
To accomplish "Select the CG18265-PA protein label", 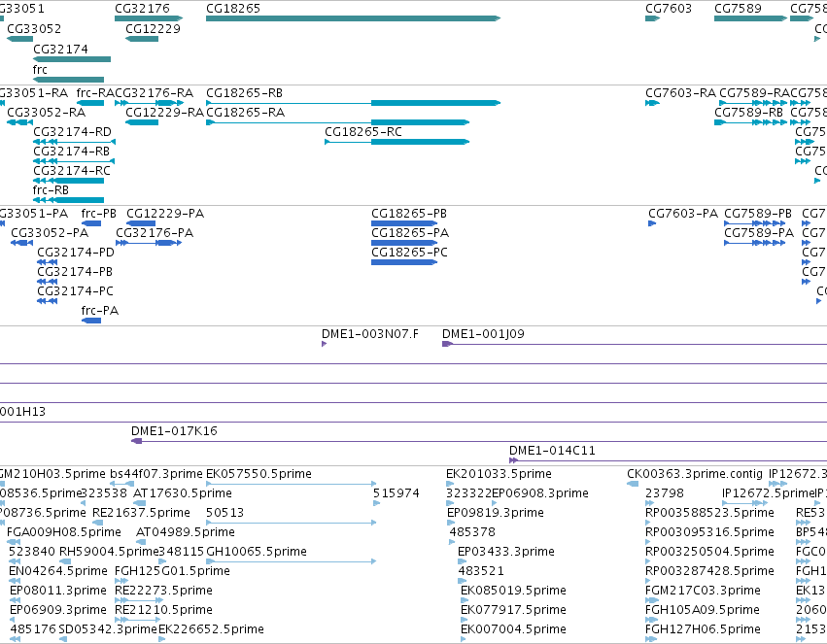I will [x=410, y=233].
